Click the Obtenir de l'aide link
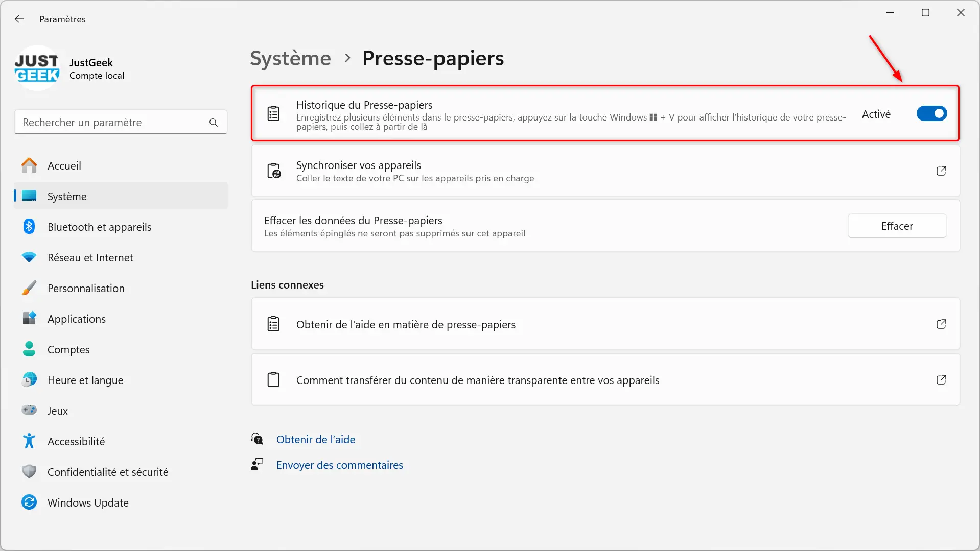The width and height of the screenshot is (980, 551). click(x=316, y=440)
